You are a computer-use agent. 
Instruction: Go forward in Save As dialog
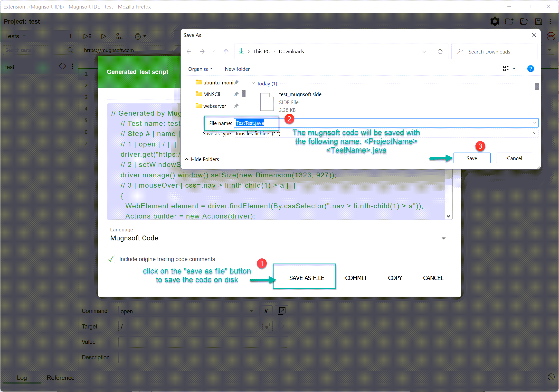(202, 51)
